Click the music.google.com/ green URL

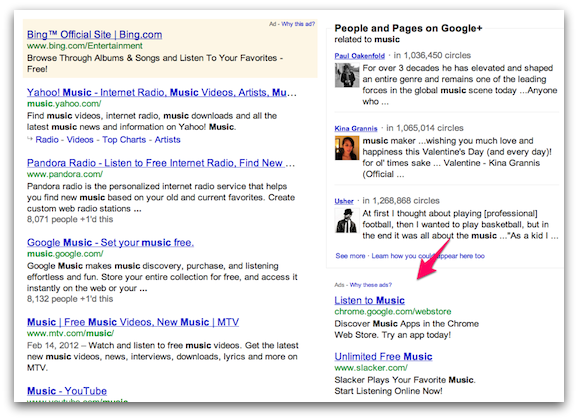pyautogui.click(x=65, y=254)
